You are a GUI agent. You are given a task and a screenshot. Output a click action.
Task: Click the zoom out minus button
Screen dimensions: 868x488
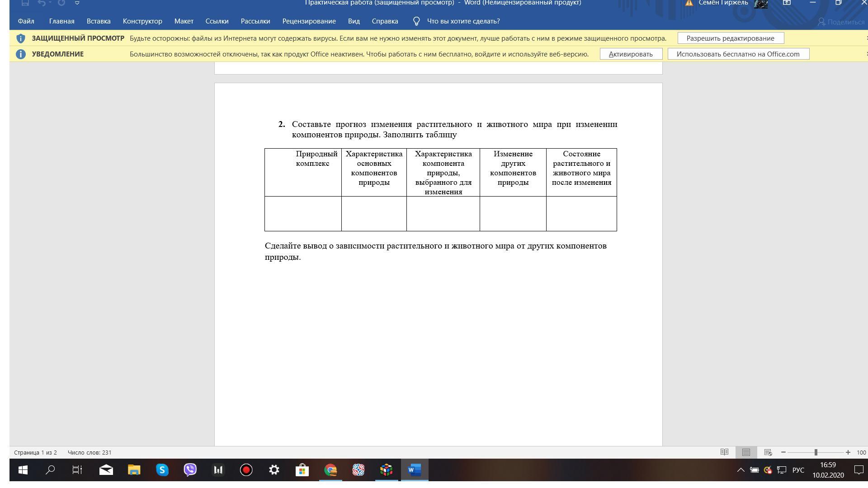[x=783, y=452]
